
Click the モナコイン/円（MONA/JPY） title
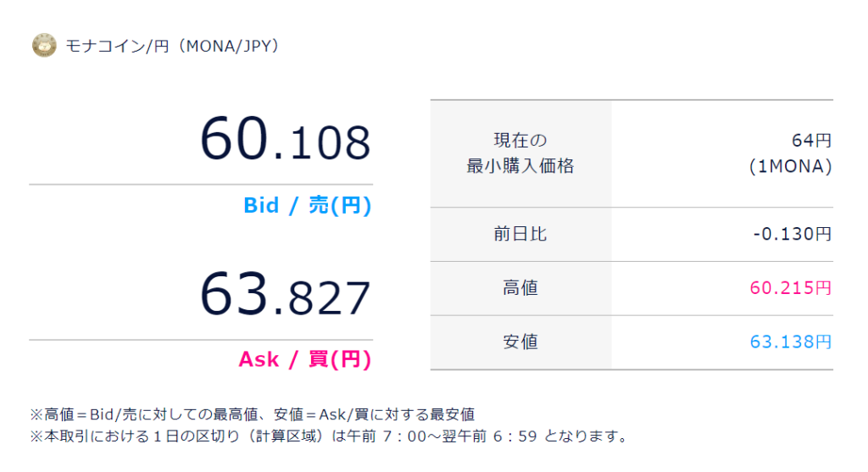tap(172, 46)
